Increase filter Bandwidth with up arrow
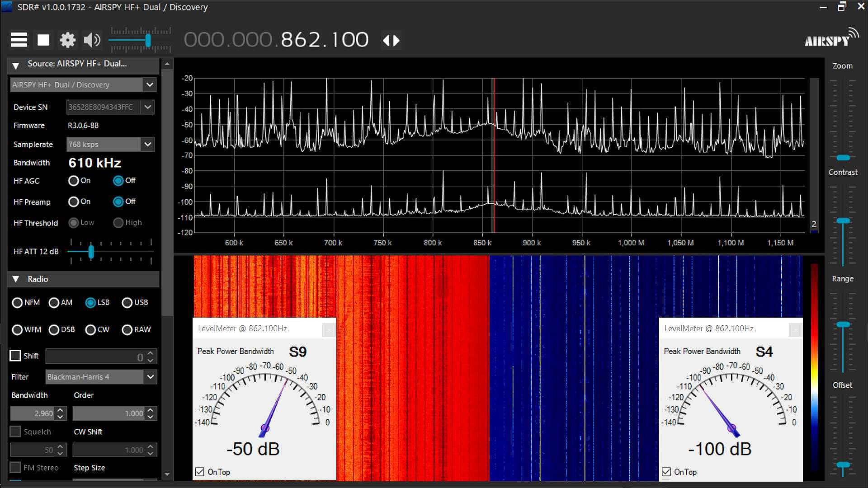Viewport: 868px width, 488px height. click(x=61, y=410)
